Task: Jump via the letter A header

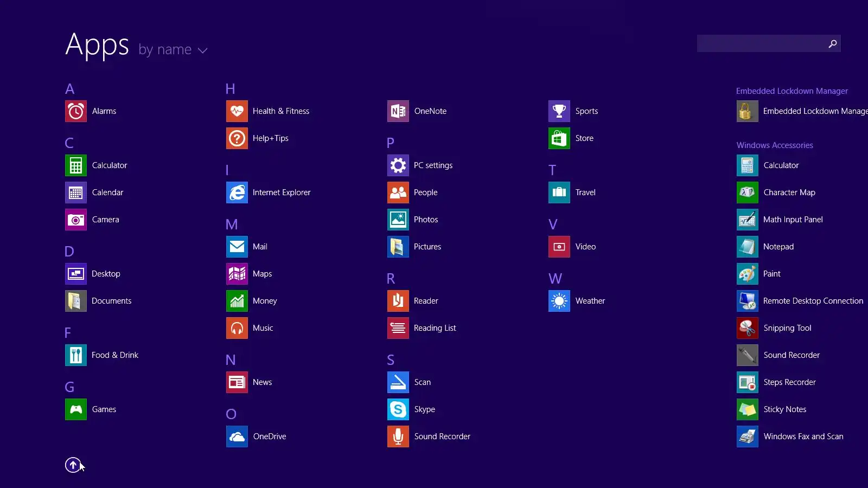Action: pos(70,89)
